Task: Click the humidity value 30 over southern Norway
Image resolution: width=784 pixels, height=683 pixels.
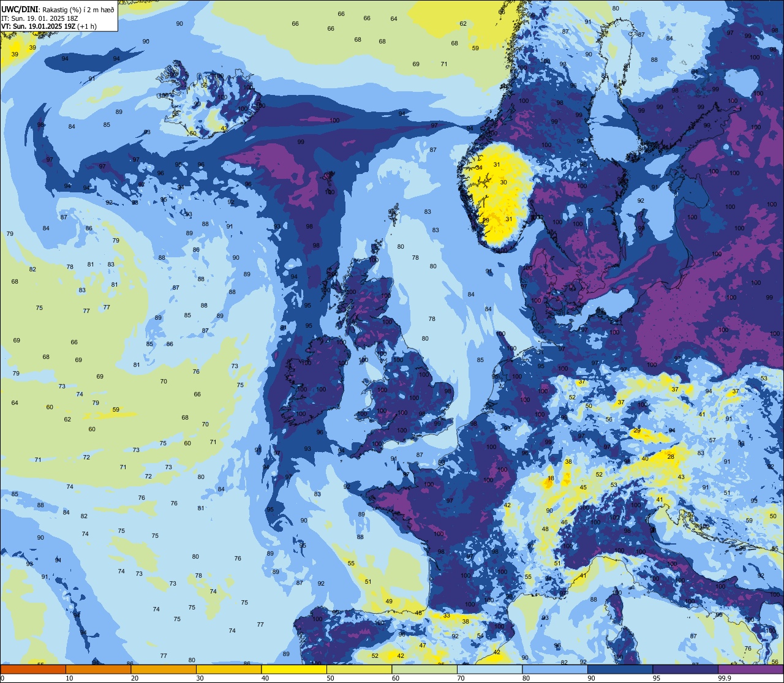Action: (x=503, y=182)
